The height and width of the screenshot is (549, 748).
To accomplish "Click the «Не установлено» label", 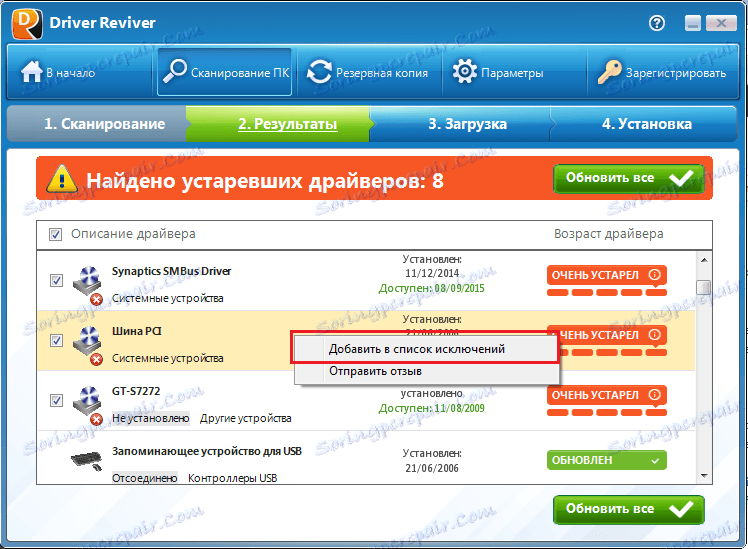I will coord(151,418).
